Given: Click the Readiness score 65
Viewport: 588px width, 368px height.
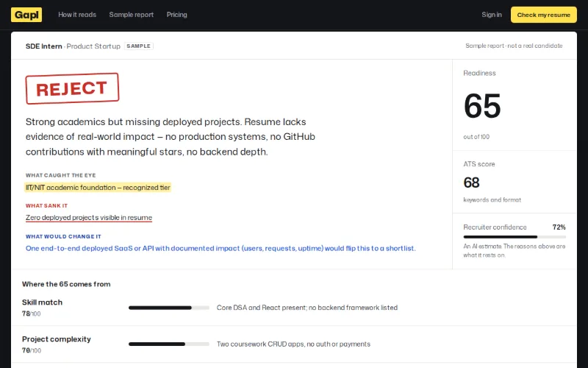Looking at the screenshot, I should click(x=482, y=106).
